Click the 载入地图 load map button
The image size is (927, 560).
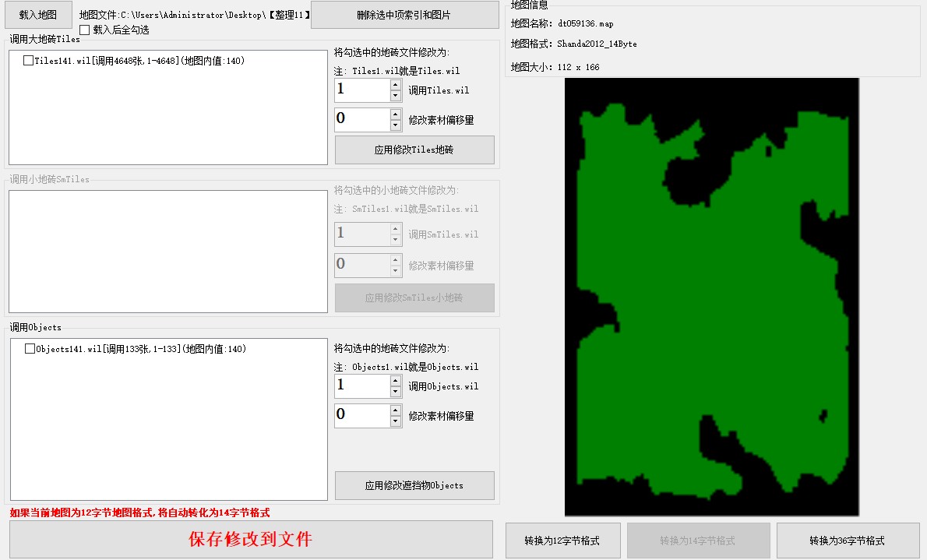[x=38, y=14]
